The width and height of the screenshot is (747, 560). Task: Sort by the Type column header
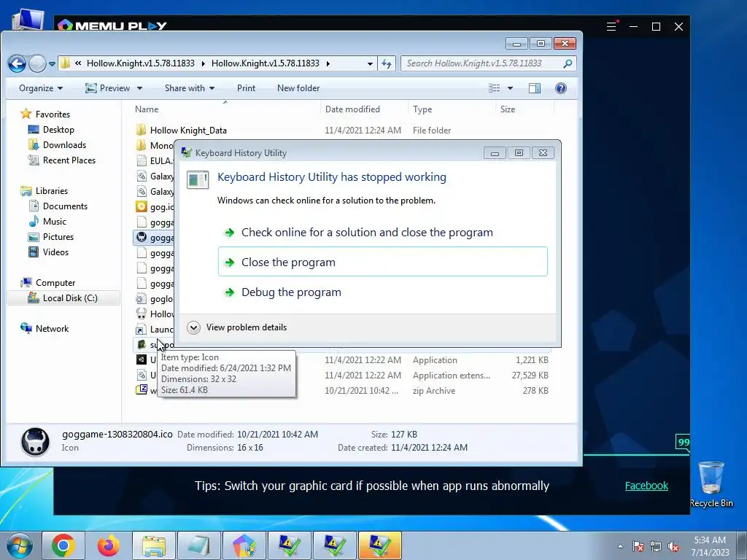pyautogui.click(x=422, y=109)
